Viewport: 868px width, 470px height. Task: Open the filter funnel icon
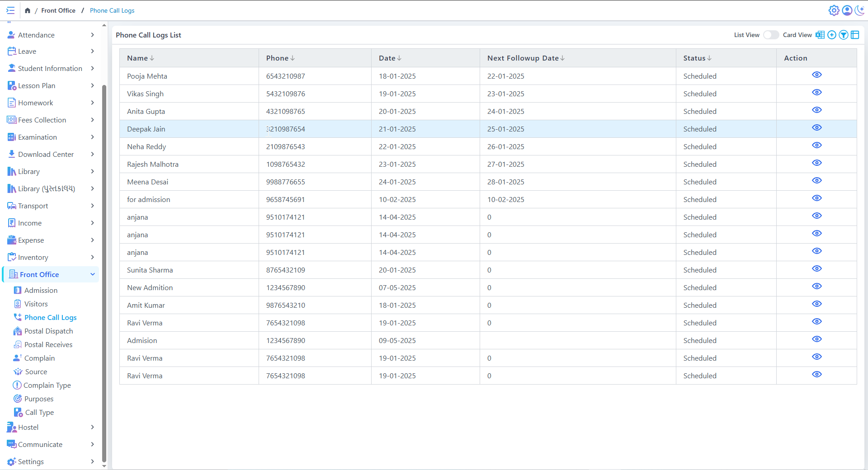(844, 35)
